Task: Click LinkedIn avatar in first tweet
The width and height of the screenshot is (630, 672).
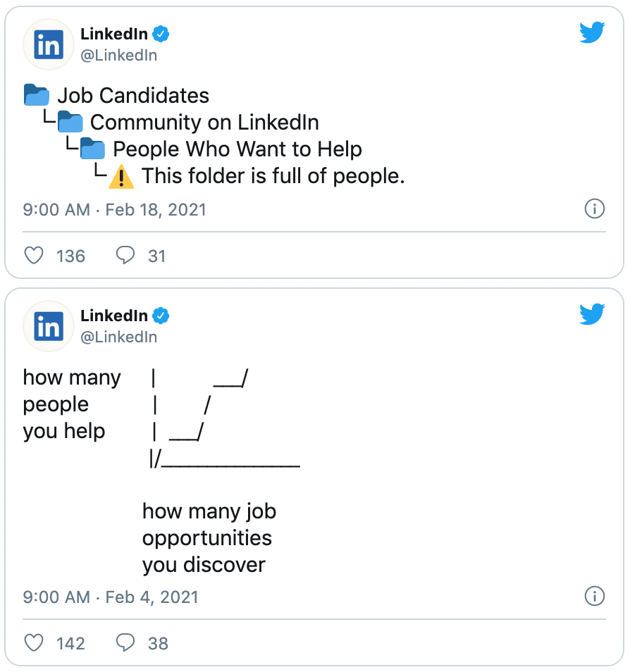Action: (x=49, y=44)
